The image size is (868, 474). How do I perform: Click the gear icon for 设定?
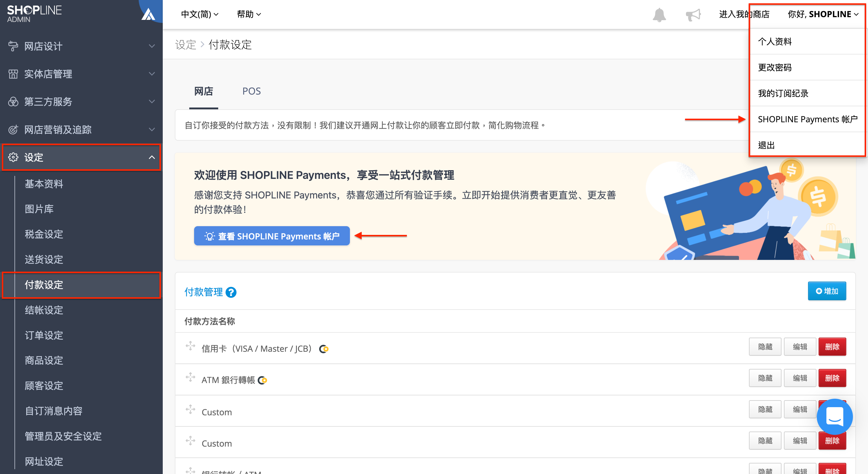(x=13, y=157)
